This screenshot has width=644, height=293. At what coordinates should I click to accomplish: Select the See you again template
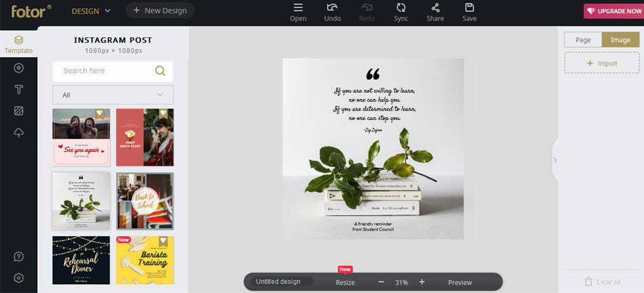click(x=81, y=137)
